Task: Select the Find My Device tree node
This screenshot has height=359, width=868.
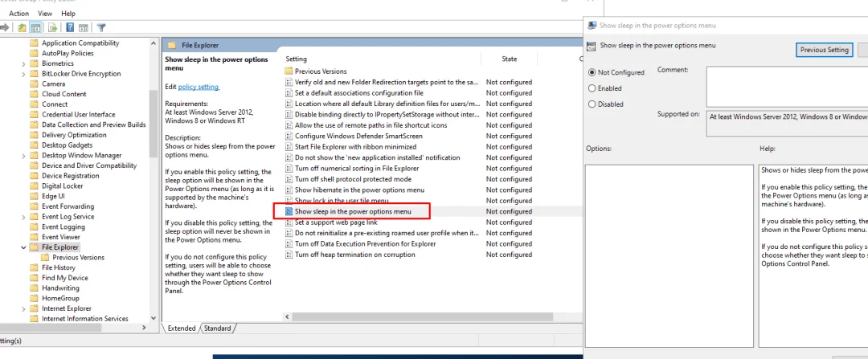Action: 65,278
